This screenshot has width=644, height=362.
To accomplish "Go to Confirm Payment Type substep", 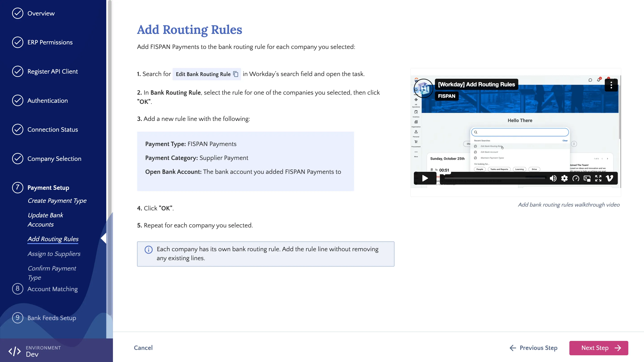I will 52,273.
